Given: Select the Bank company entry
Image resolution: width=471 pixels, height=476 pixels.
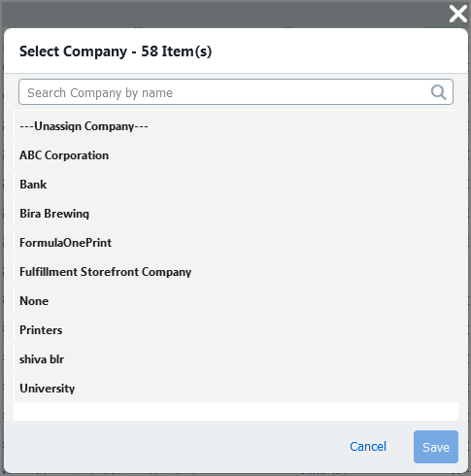Looking at the screenshot, I should (x=236, y=185).
